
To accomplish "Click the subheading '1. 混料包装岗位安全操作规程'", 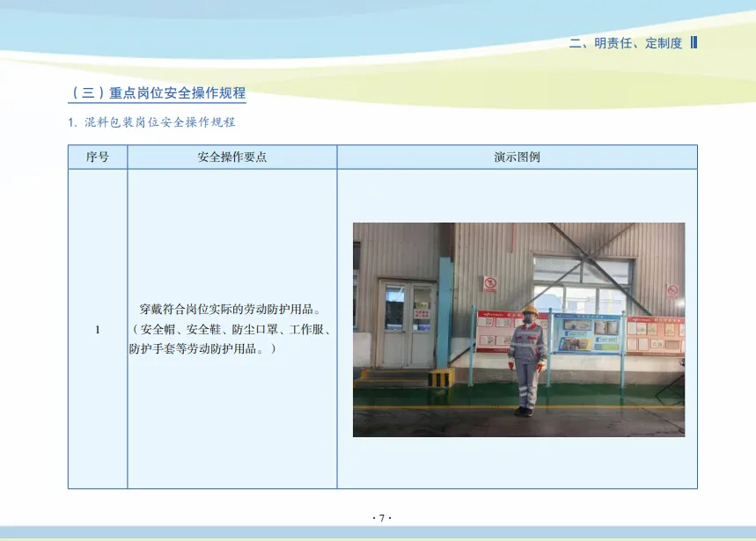I will point(151,122).
